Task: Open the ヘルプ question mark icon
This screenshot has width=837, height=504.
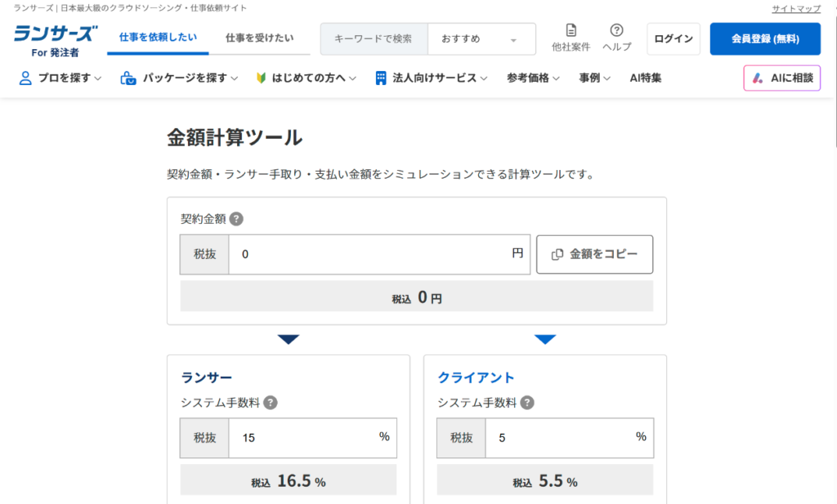Action: tap(616, 30)
